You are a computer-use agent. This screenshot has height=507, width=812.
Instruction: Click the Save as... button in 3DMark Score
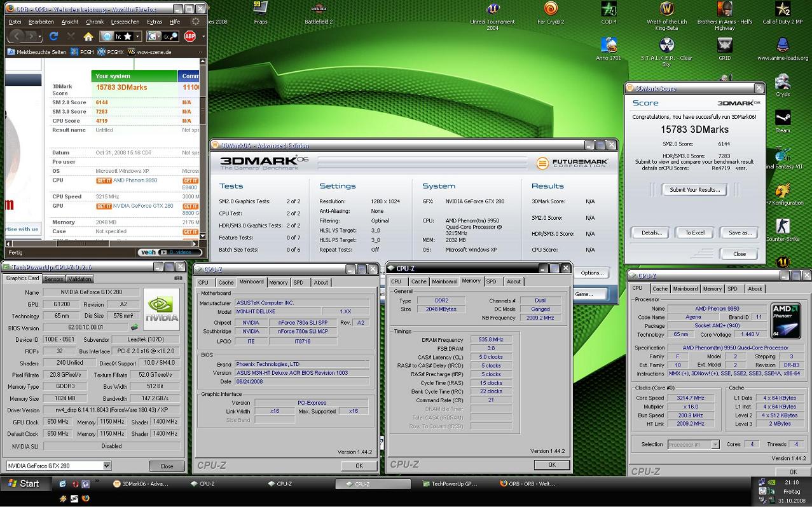point(740,233)
